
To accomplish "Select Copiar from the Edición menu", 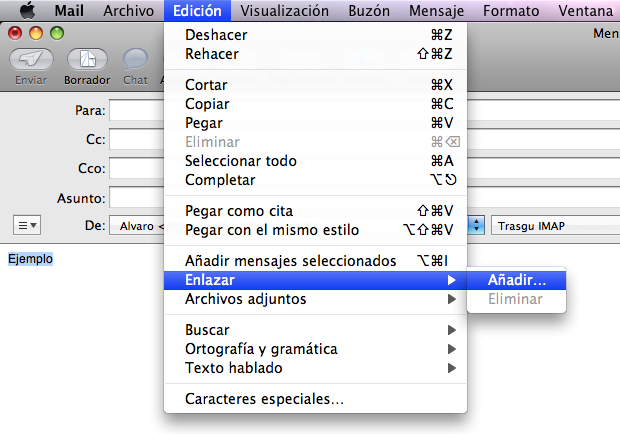I will 207,104.
